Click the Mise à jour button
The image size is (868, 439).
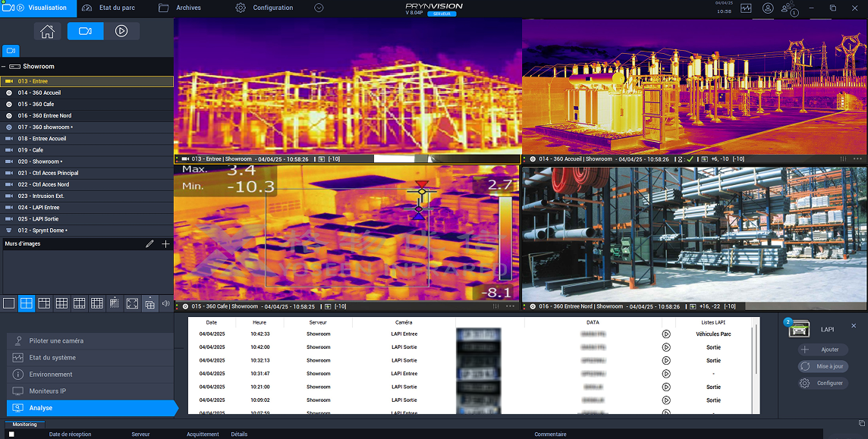(823, 366)
